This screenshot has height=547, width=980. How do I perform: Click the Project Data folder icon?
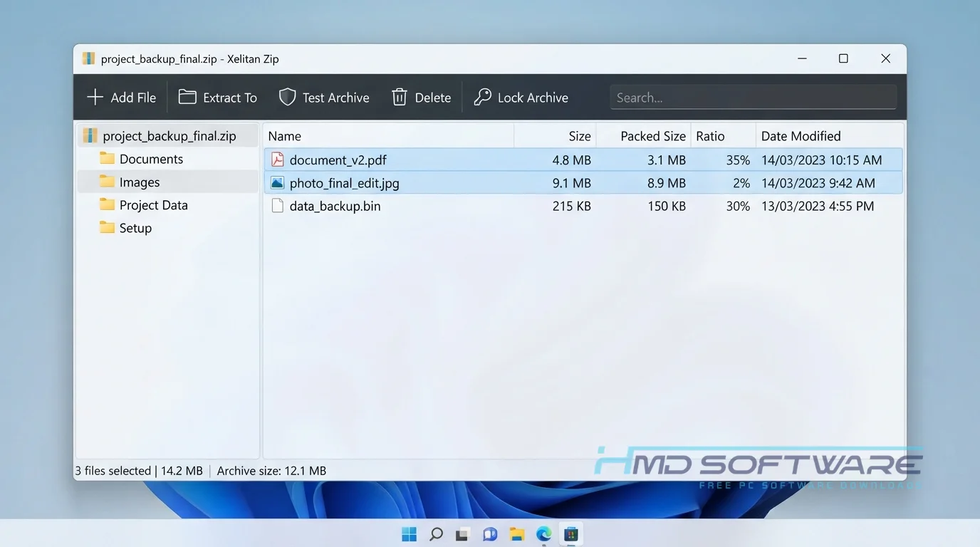(x=108, y=204)
